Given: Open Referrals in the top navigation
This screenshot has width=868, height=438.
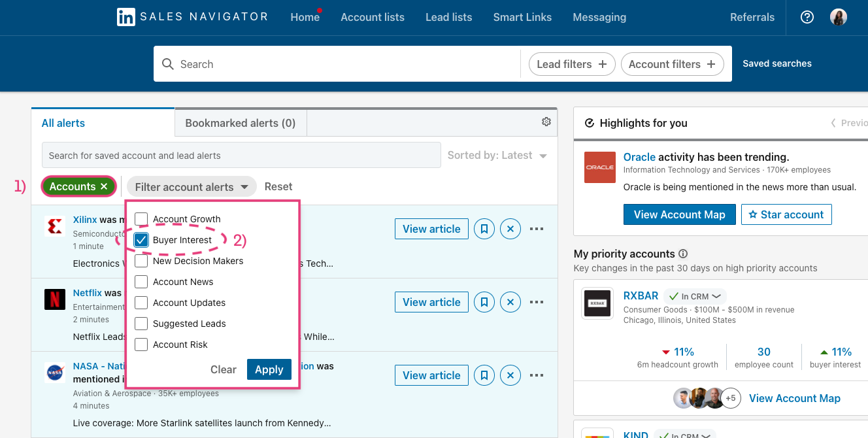Looking at the screenshot, I should point(752,18).
